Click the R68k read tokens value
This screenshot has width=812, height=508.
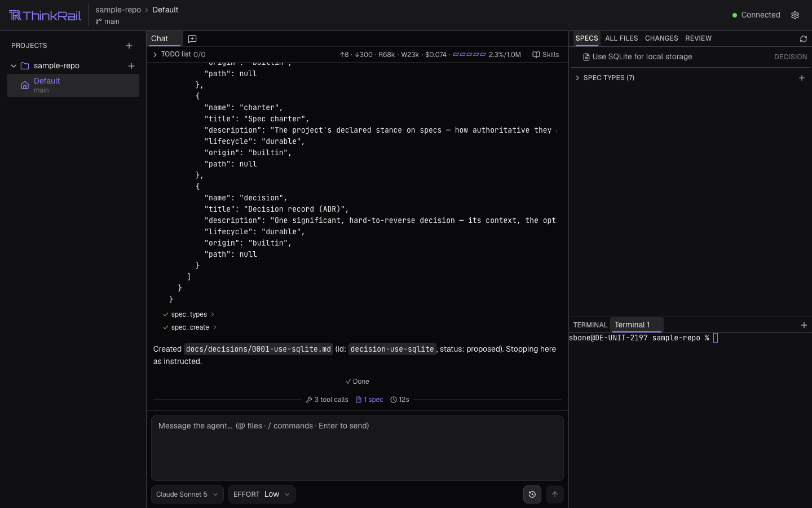click(x=386, y=55)
